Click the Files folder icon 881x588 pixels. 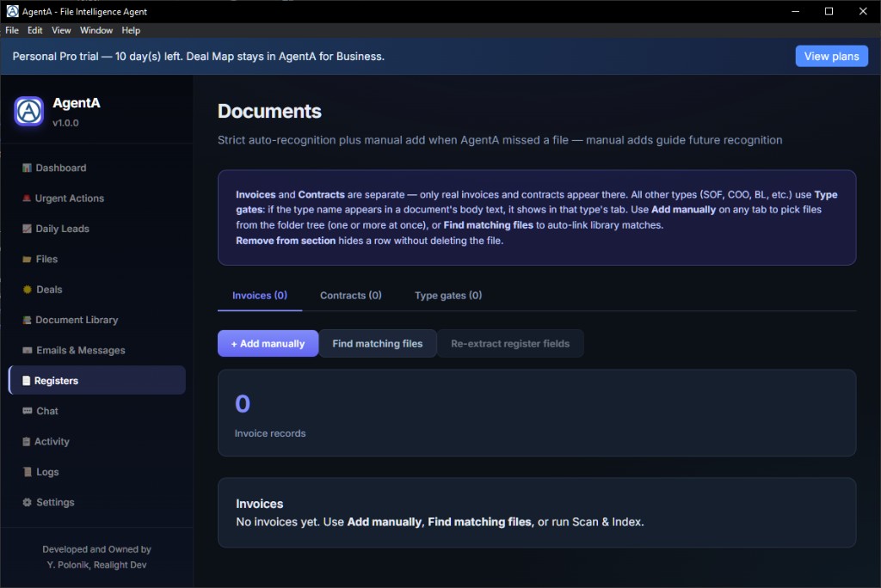(27, 260)
